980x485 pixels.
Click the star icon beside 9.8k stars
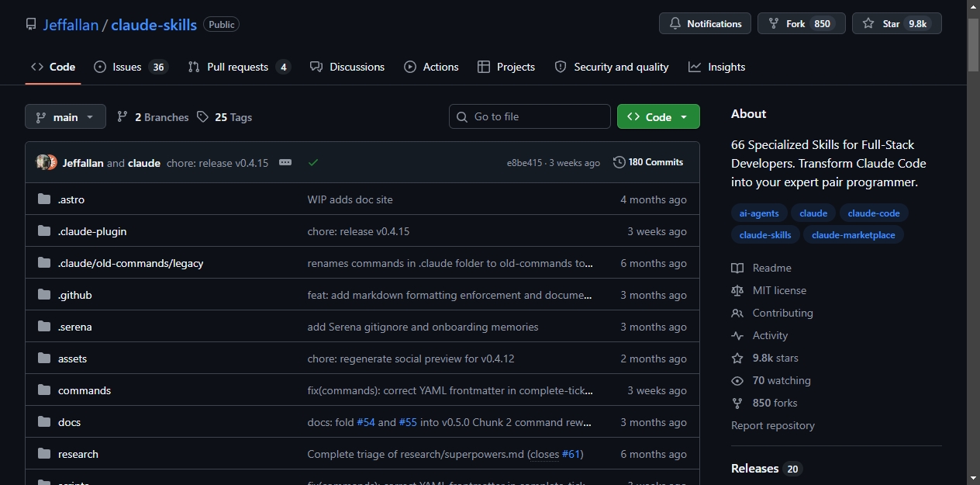tap(737, 358)
